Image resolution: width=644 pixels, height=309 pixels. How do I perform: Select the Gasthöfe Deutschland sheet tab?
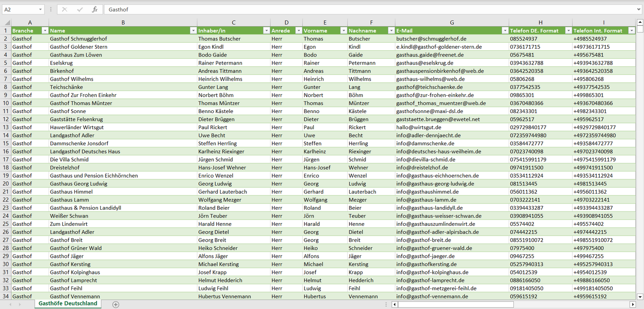pos(68,304)
